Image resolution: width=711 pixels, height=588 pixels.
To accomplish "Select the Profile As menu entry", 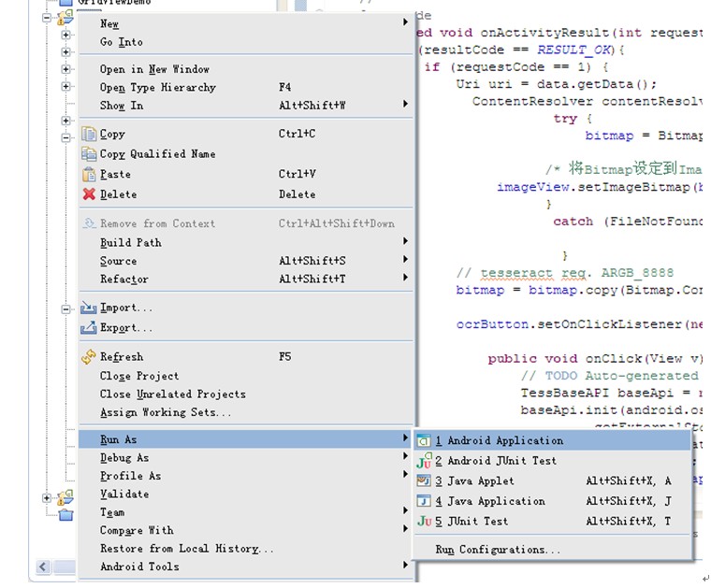I will (246, 476).
